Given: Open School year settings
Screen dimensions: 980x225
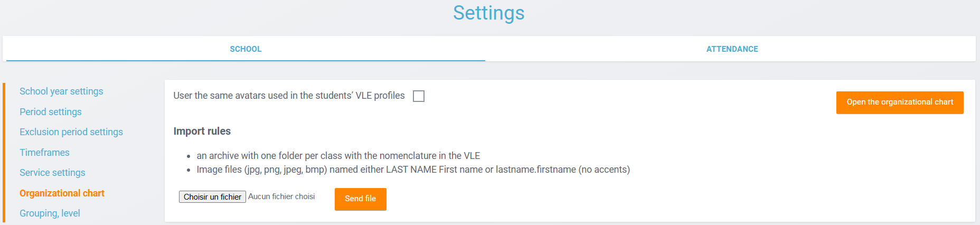Looking at the screenshot, I should click(61, 91).
